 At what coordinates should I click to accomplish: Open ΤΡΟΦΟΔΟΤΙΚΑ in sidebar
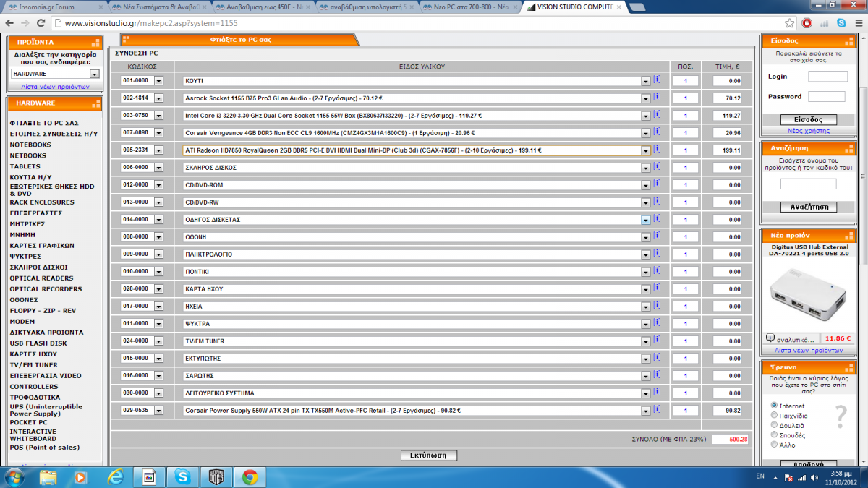[x=35, y=397]
